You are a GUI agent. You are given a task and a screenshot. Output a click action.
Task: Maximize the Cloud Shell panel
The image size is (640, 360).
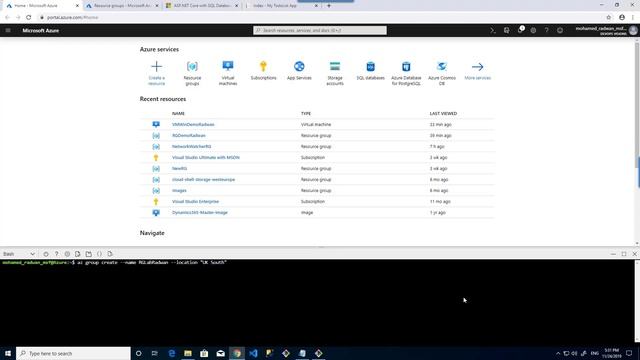(624, 254)
